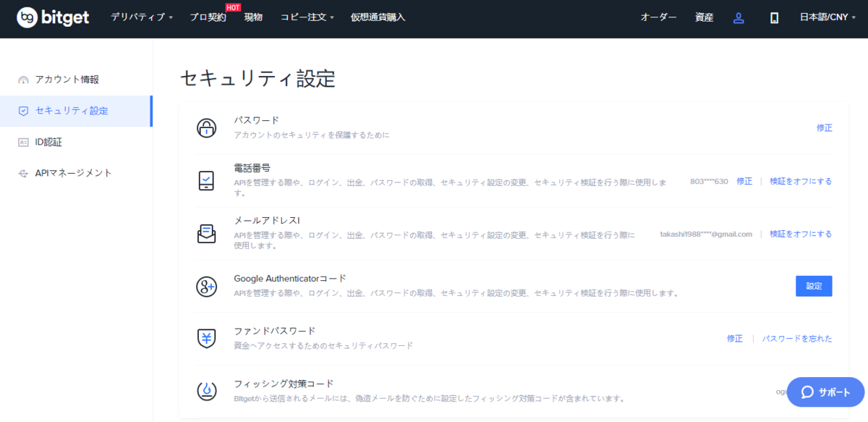This screenshot has height=422, width=868.
Task: Click the 電話番号 row title
Action: tap(252, 168)
